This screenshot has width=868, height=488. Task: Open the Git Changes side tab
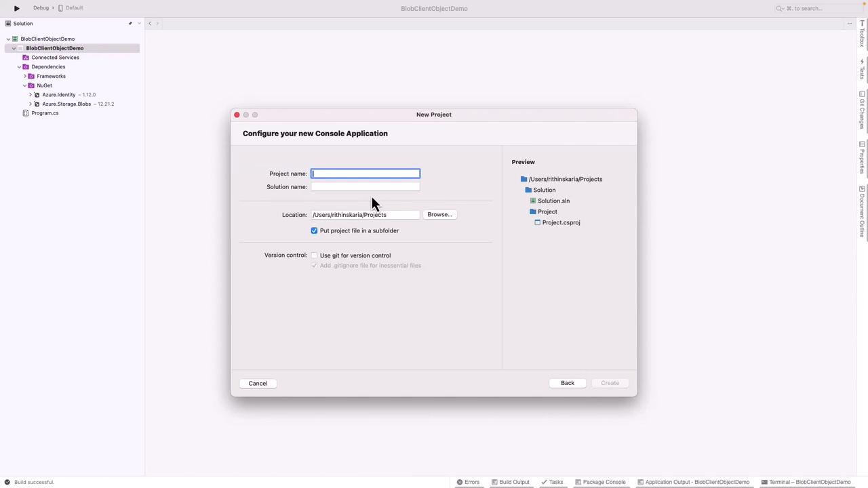(863, 110)
